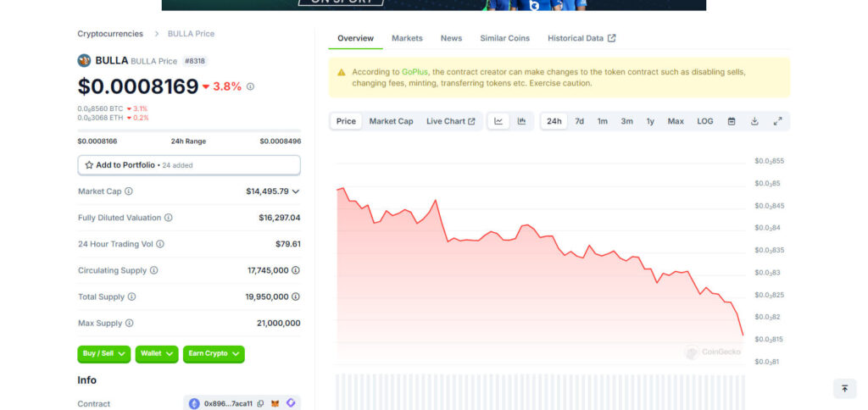Viewport: 868px width, 410px height.
Task: Switch to candlestick chart icon
Action: click(521, 121)
